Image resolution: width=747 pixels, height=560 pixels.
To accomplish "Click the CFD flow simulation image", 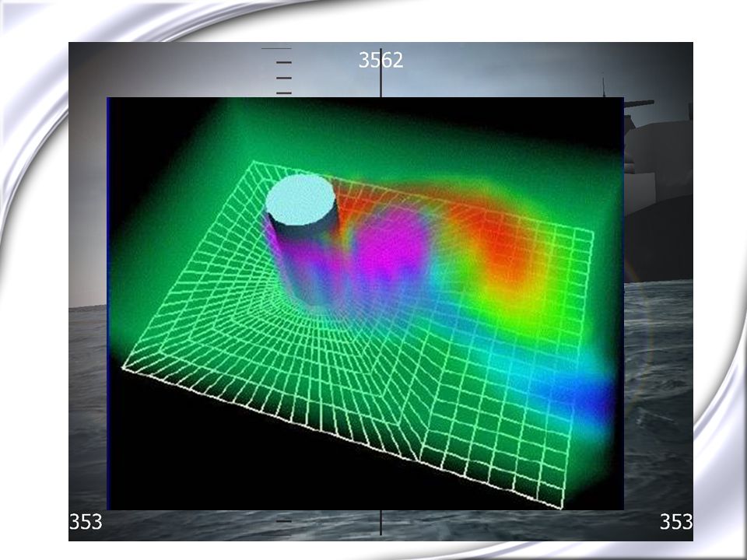I will click(x=365, y=303).
